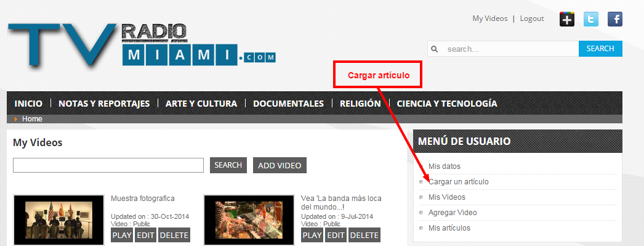The height and width of the screenshot is (246, 644).
Task: Click the MENÚ DE USUARIO heading
Action: point(464,142)
